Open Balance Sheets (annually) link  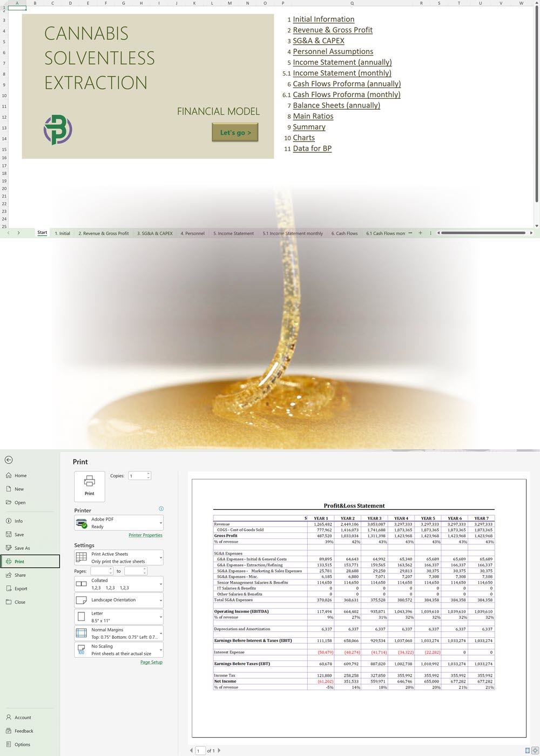click(336, 106)
